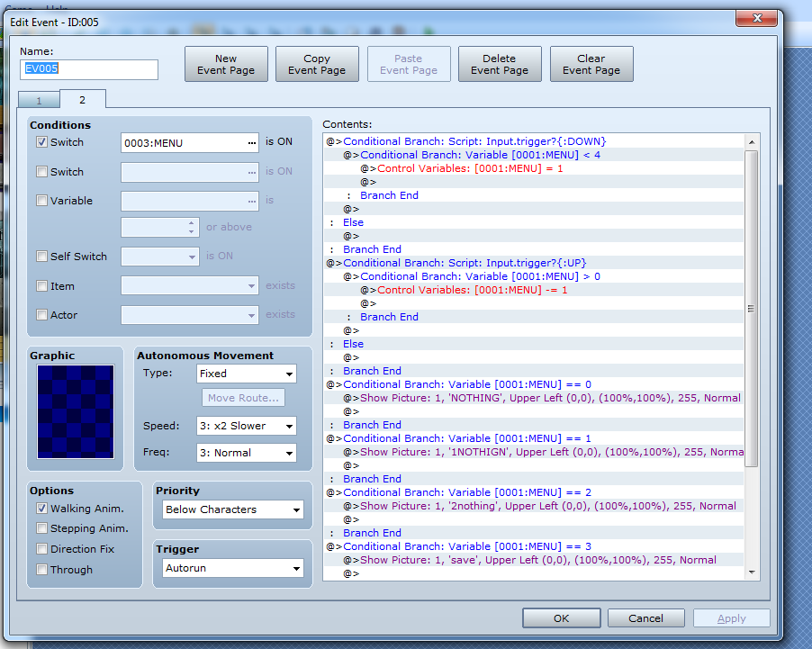Enable the Item condition checkbox
The height and width of the screenshot is (649, 812).
42,286
